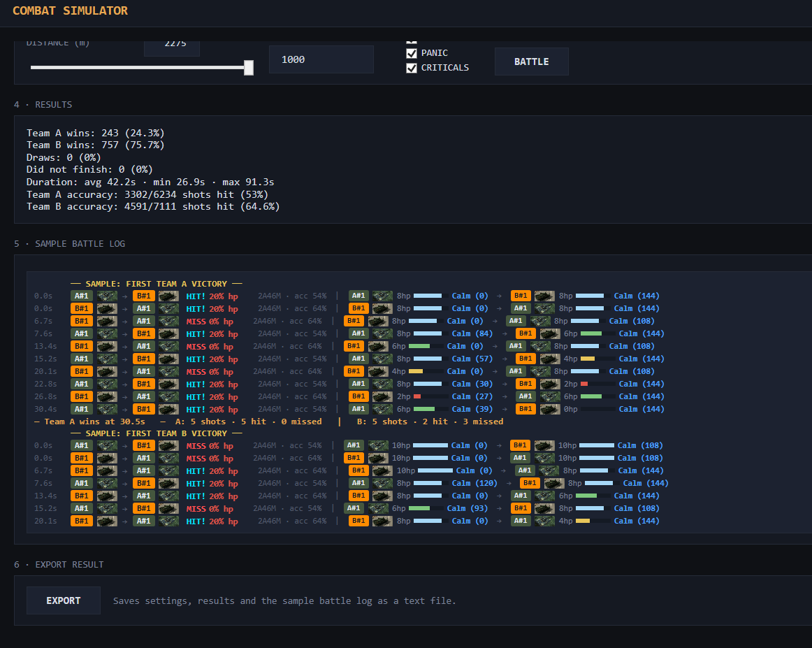Click the distance slider handle

[x=249, y=67]
